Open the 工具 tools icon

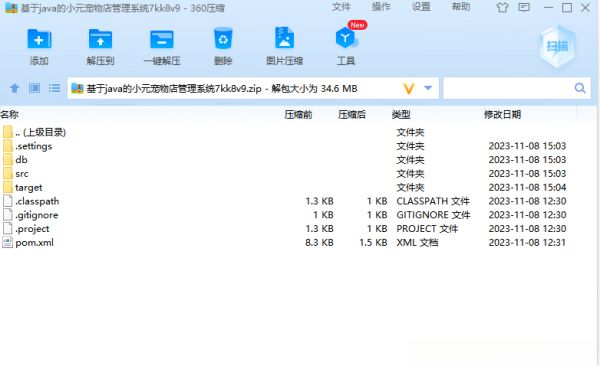346,38
